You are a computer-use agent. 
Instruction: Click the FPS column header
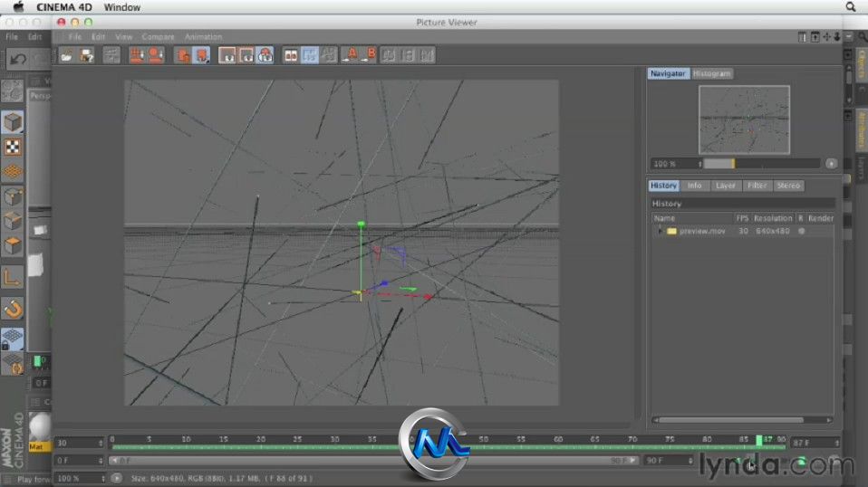click(x=742, y=218)
